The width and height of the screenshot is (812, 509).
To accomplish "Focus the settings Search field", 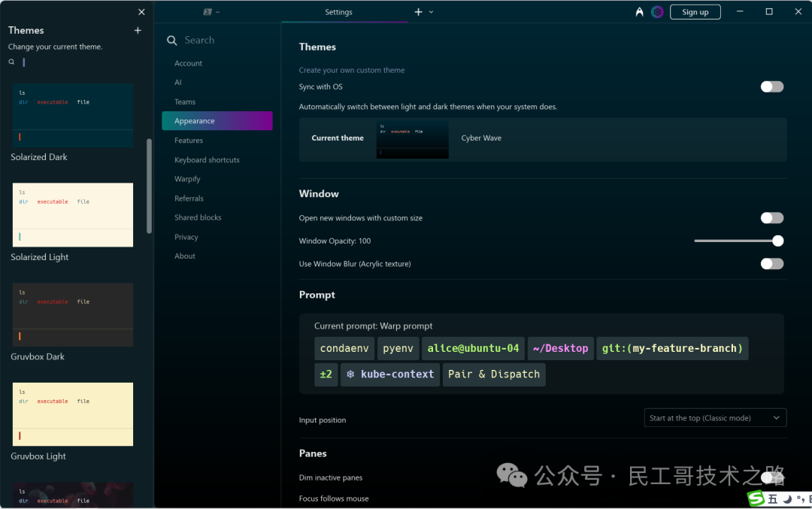I will 226,41.
